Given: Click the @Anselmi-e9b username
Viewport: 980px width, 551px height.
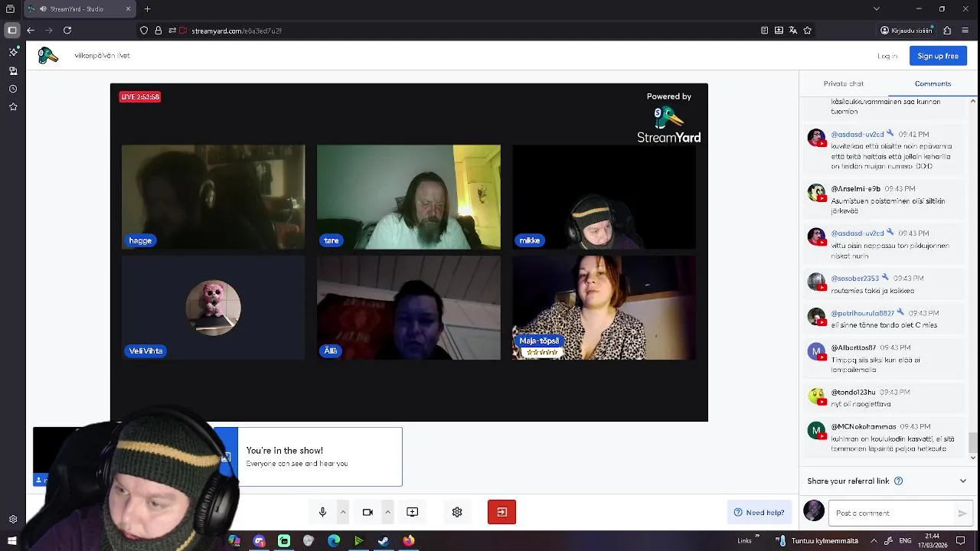Looking at the screenshot, I should tap(856, 189).
